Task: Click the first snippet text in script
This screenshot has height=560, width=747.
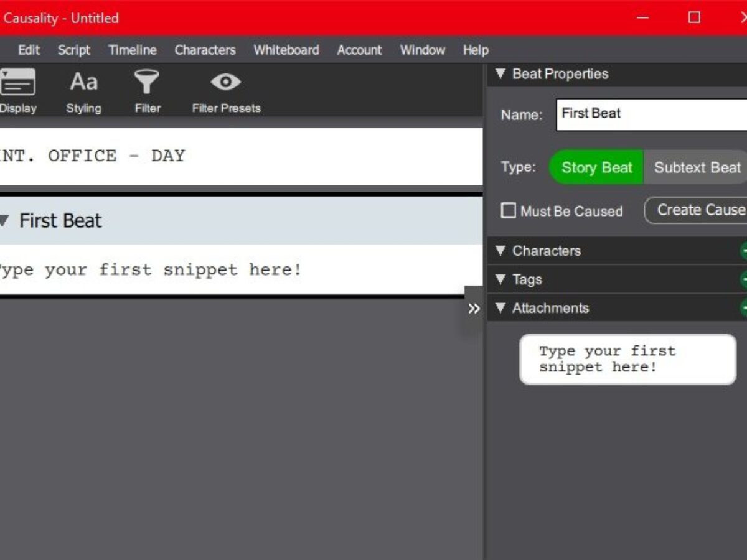Action: point(149,270)
